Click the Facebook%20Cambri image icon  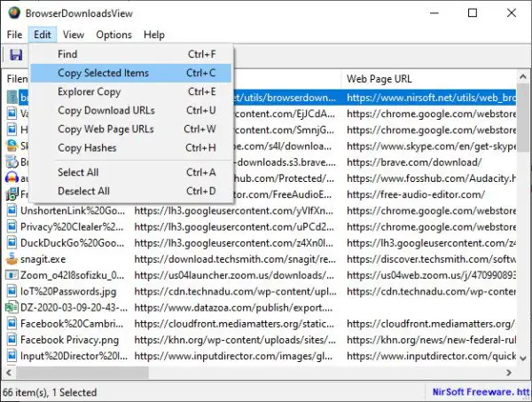12,324
